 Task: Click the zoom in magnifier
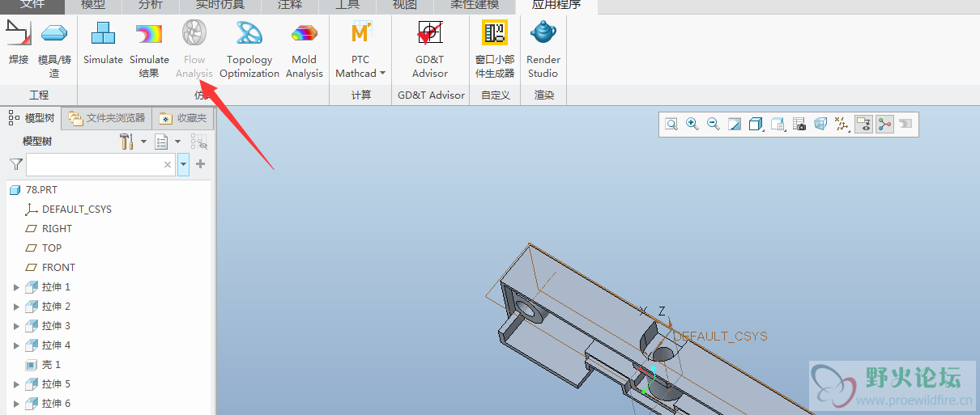[692, 124]
